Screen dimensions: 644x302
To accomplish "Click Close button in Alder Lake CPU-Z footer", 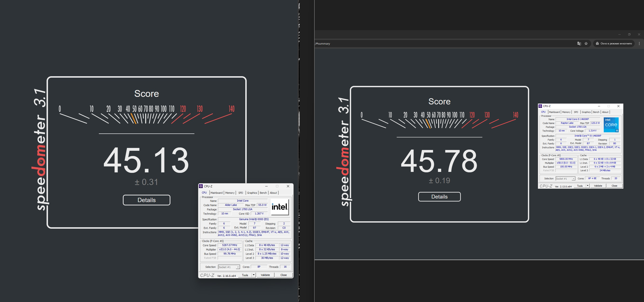I will coord(283,275).
